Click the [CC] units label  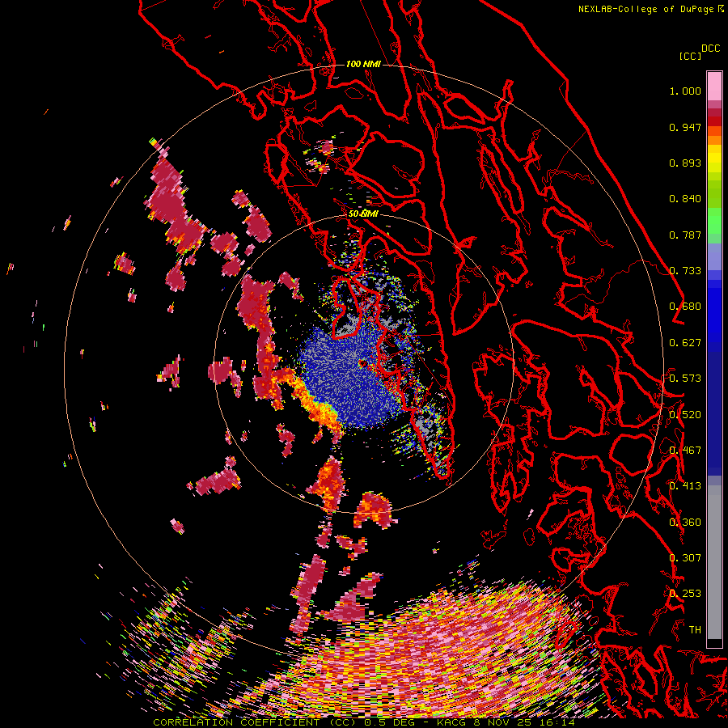click(x=690, y=56)
